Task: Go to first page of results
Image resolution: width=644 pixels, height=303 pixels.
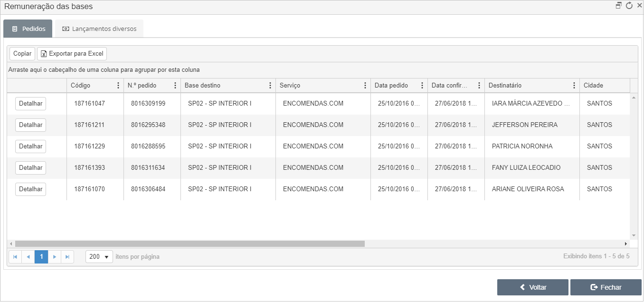Action: pyautogui.click(x=15, y=257)
